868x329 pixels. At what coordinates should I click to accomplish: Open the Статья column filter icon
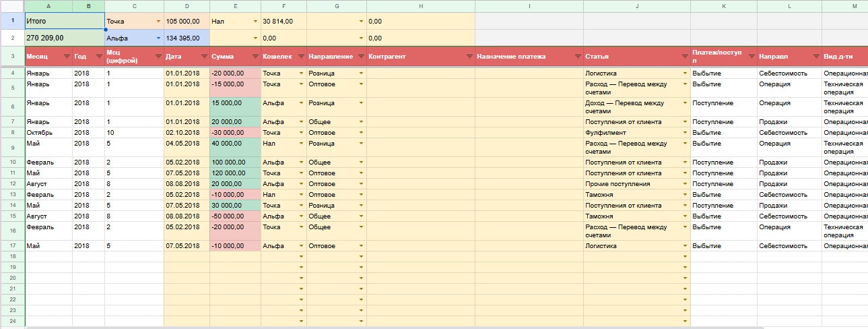pos(684,57)
